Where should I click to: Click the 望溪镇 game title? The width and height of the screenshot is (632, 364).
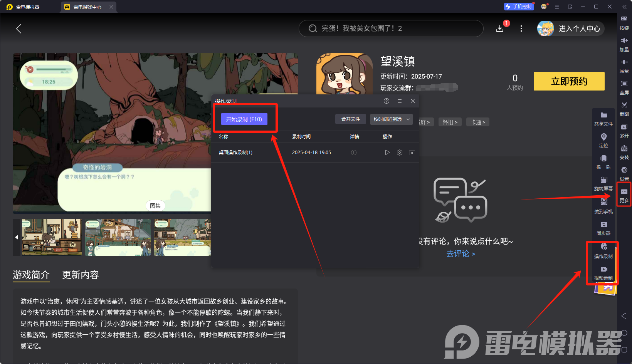(398, 61)
